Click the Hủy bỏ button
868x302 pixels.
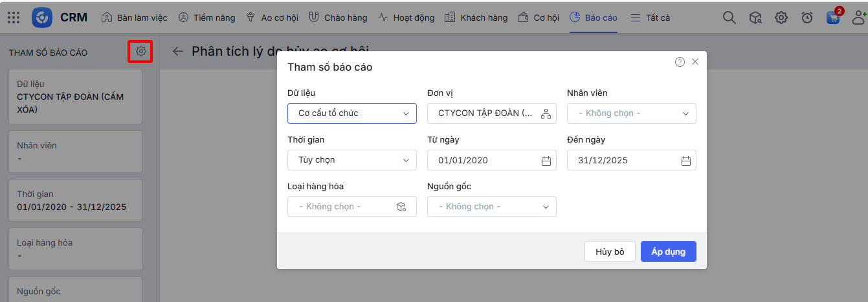610,251
